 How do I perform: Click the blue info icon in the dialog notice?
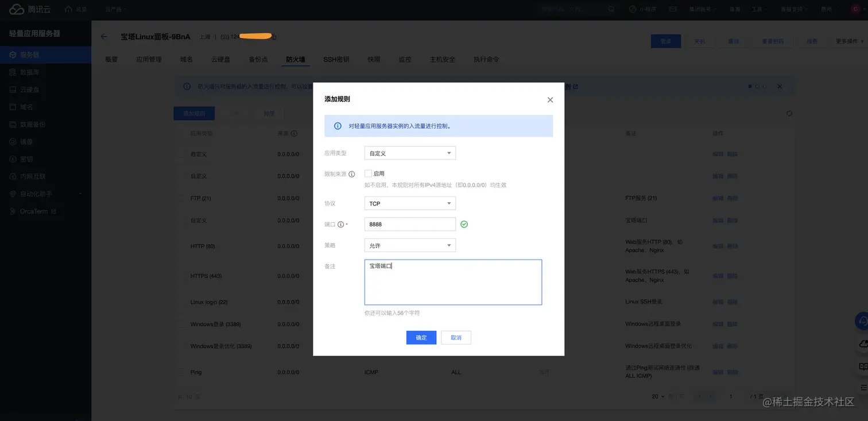[338, 126]
